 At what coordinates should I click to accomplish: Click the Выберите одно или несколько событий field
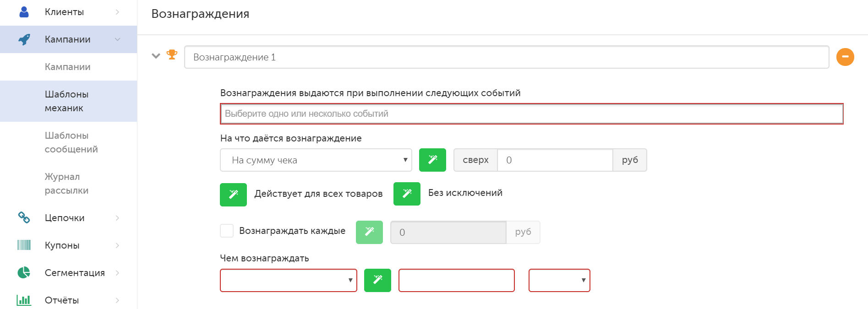click(x=531, y=114)
